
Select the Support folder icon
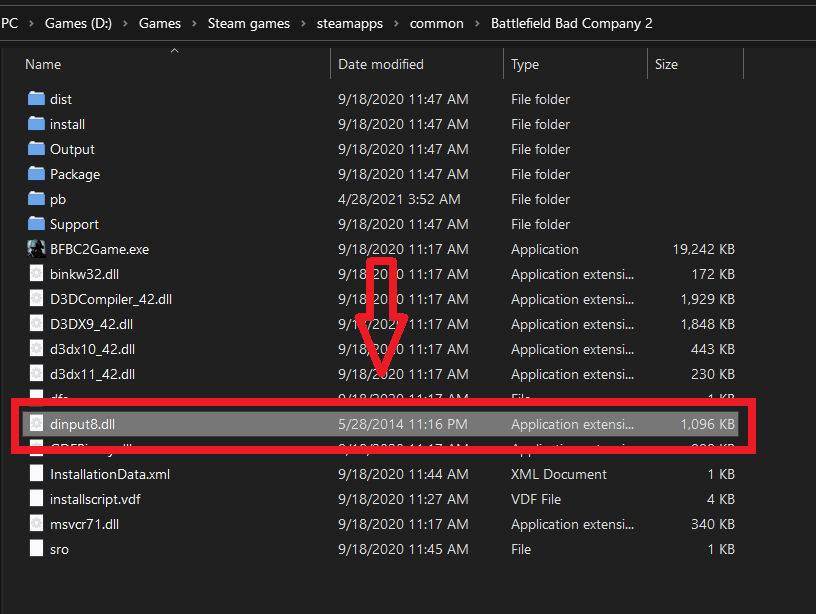tap(36, 223)
